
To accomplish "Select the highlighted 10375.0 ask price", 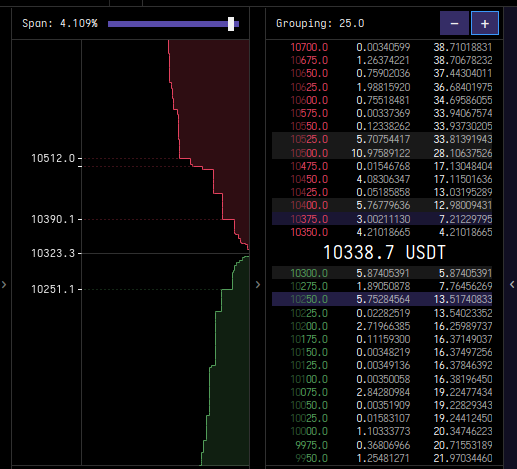I will pyautogui.click(x=309, y=219).
